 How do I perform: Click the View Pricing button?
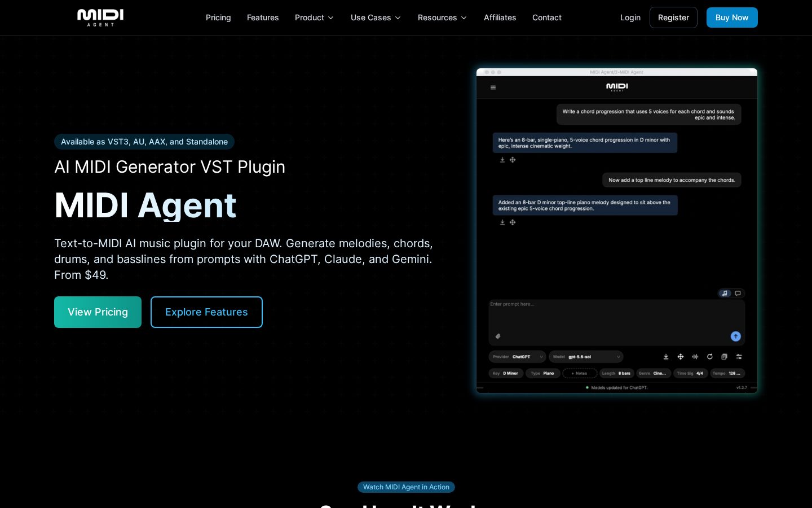point(98,312)
